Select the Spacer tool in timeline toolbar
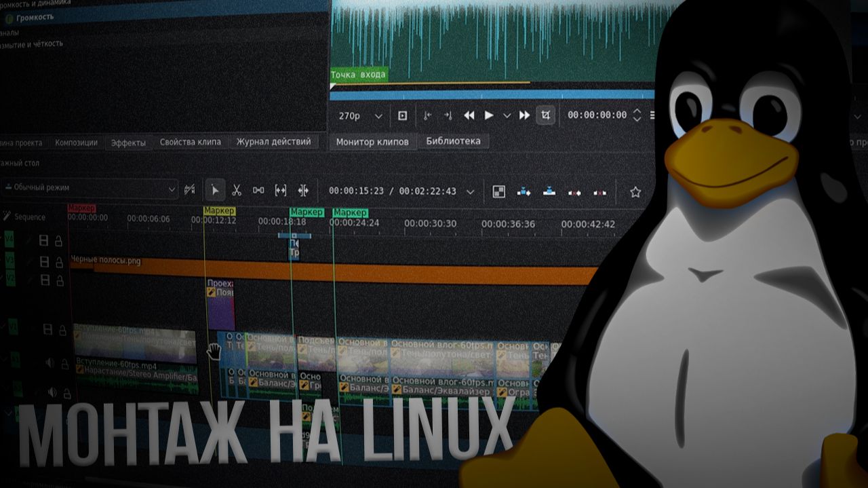Screen dimensions: 868x488 click(x=258, y=191)
